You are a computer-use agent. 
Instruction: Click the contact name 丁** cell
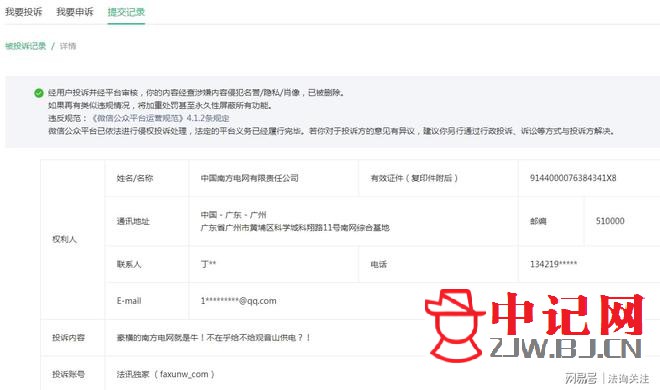point(208,264)
